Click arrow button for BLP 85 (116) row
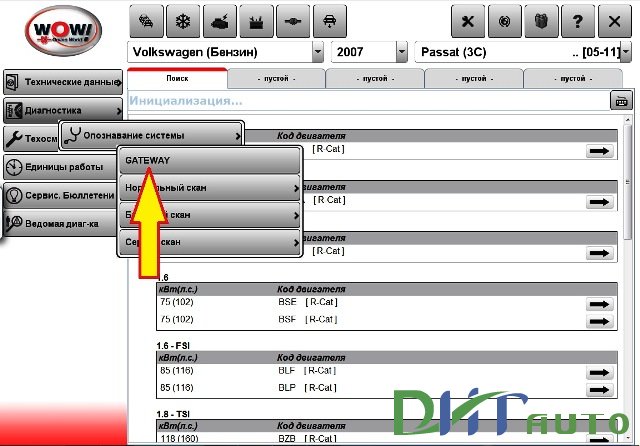 [x=600, y=390]
